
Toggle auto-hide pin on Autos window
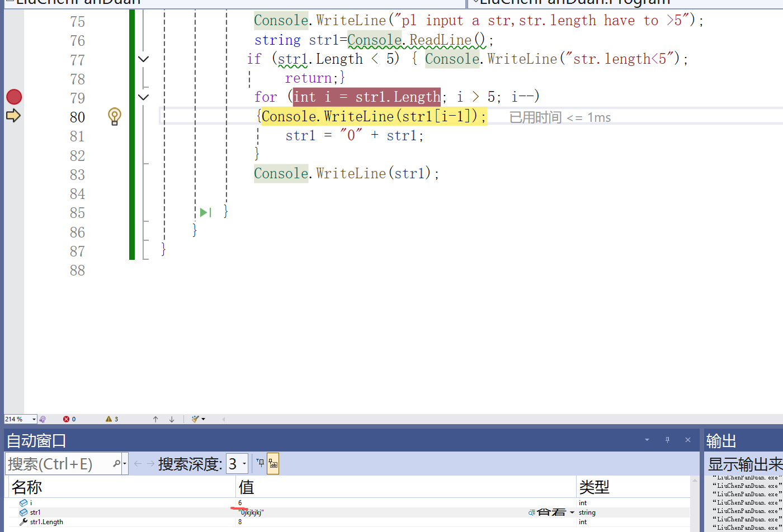click(x=667, y=440)
